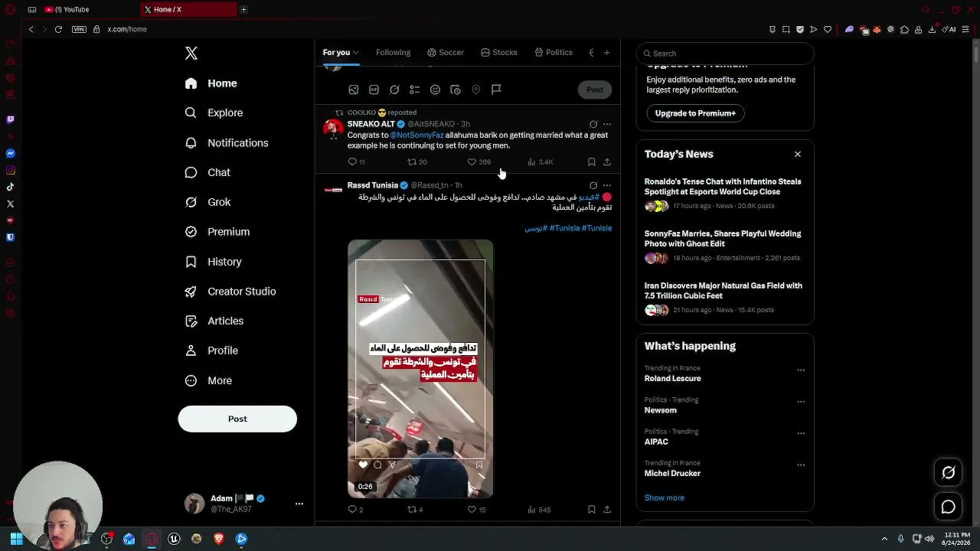Switch to the YouTube browser tab
This screenshot has width=980, height=551.
coord(87,10)
